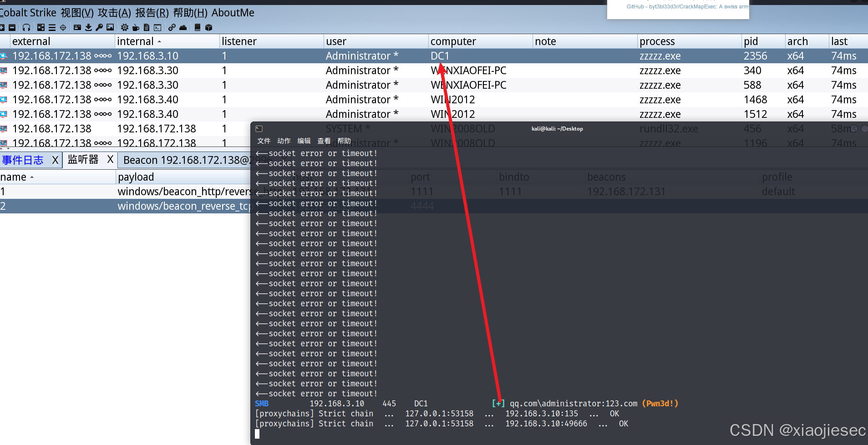This screenshot has height=445, width=868.
Task: Open About via the cube icon
Action: 208,28
